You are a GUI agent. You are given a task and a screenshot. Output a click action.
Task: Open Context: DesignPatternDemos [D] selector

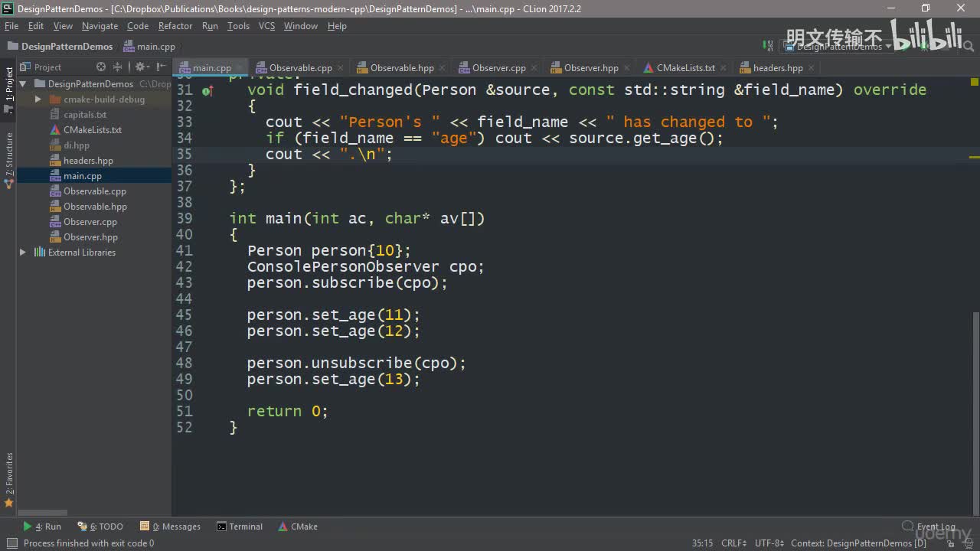858,543
